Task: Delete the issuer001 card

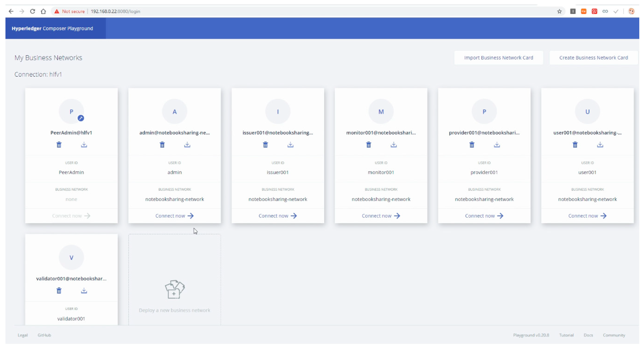Action: (x=265, y=145)
